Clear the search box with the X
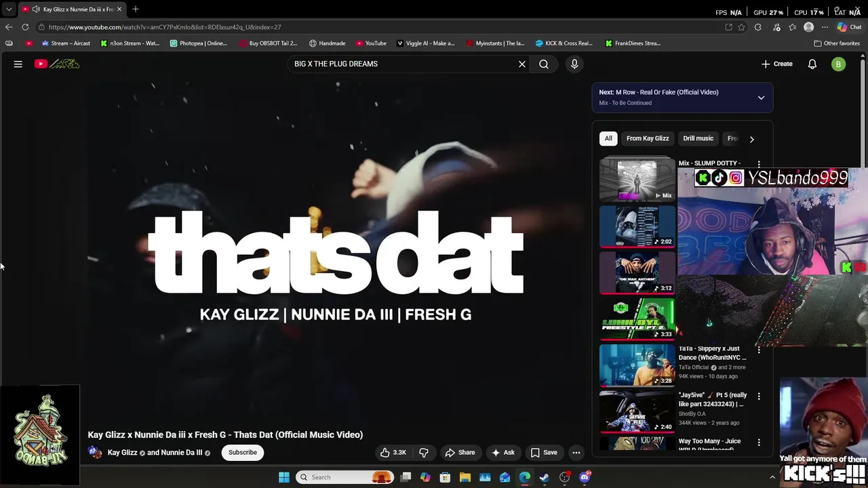The image size is (868, 488). (522, 64)
